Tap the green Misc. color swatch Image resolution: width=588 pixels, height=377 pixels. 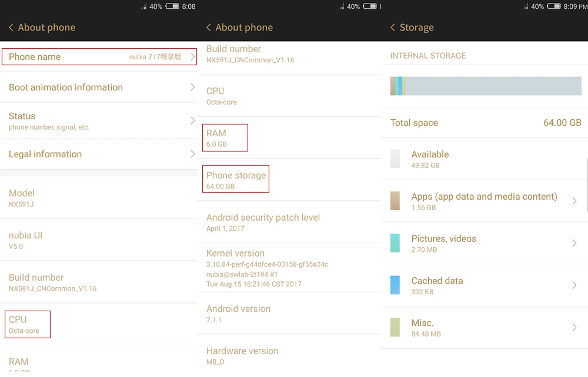click(x=395, y=328)
